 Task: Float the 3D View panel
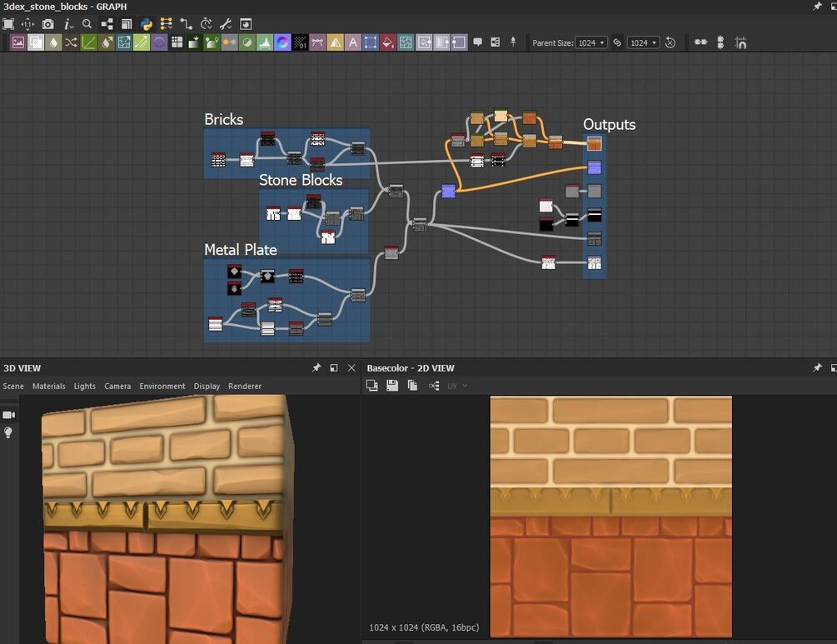pyautogui.click(x=334, y=367)
